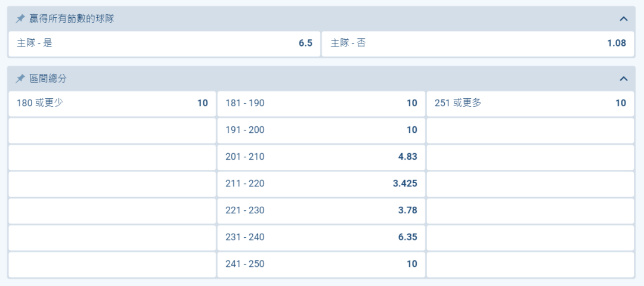
Task: Pick the 180 或更少 total option
Action: point(112,103)
